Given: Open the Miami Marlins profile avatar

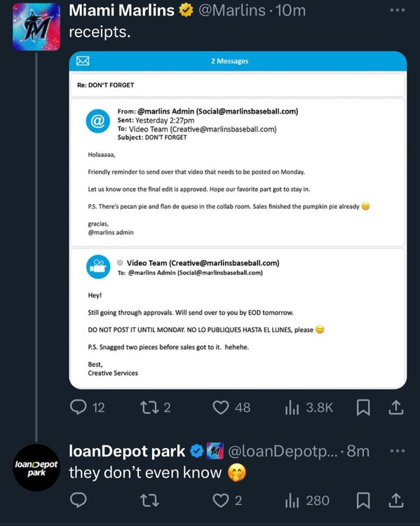Looking at the screenshot, I should [x=36, y=27].
